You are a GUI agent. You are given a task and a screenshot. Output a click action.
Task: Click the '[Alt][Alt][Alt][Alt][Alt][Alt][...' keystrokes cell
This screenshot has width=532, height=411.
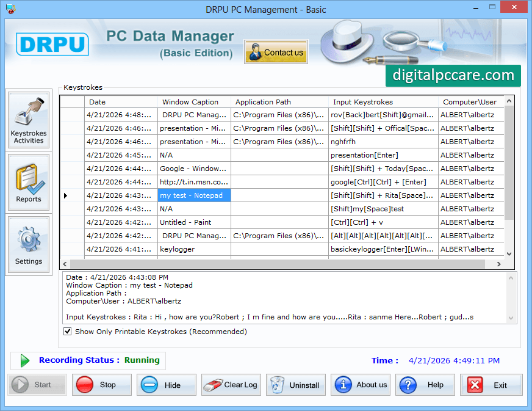(x=383, y=236)
